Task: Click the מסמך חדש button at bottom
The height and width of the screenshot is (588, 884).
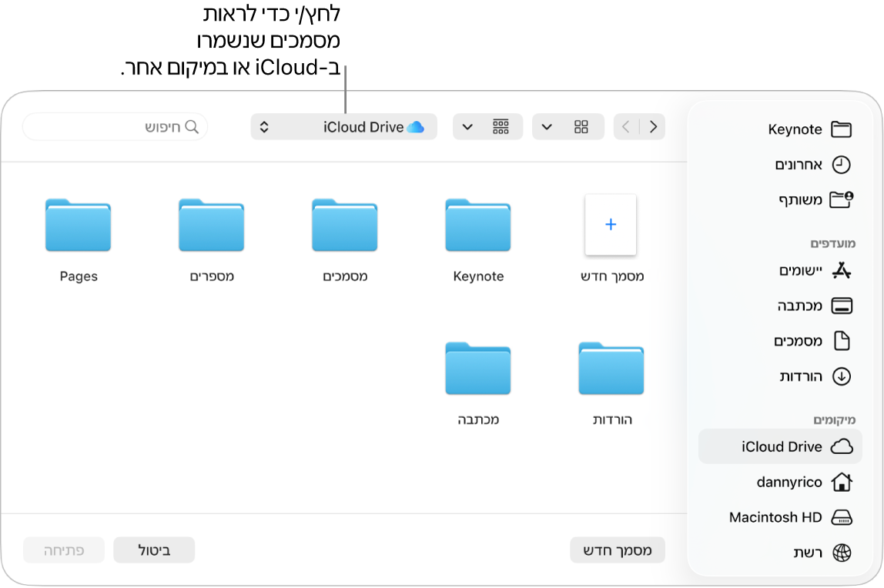Action: pyautogui.click(x=618, y=550)
